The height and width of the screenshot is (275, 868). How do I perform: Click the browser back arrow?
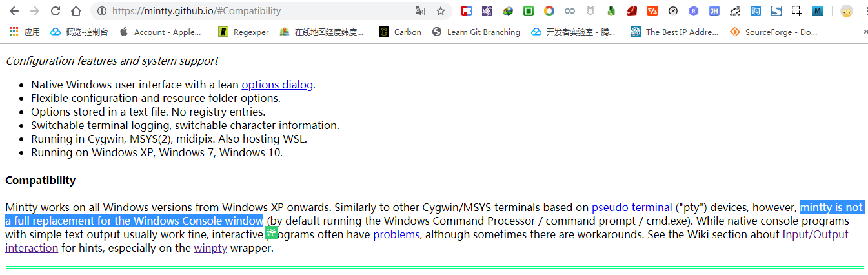point(14,11)
